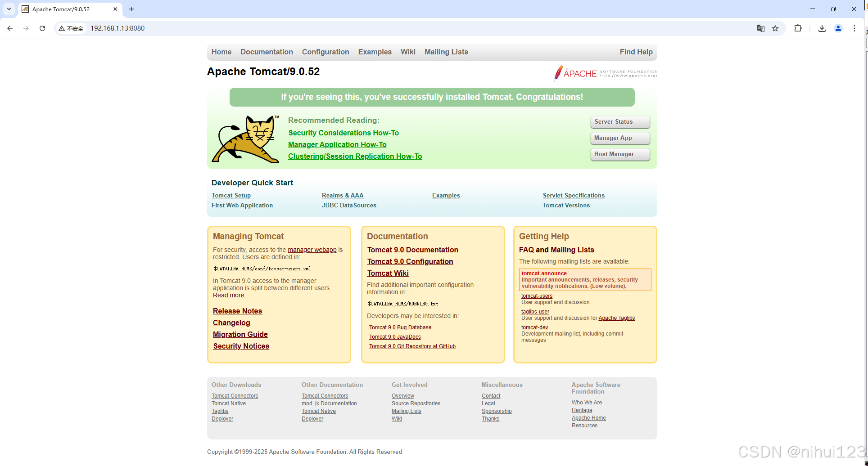Open Tomcat 9.0 Configuration link
Viewport: 868px width, 466px height.
tap(410, 262)
